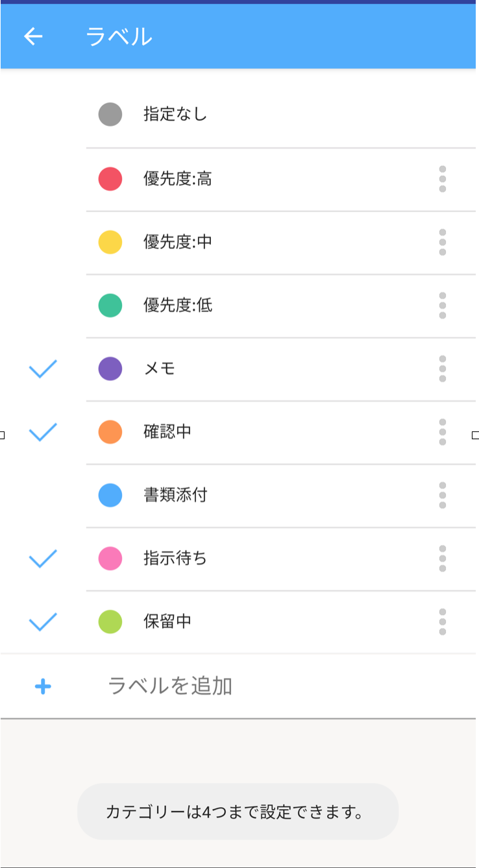479x868 pixels.
Task: Tap the back arrow in header
Action: tap(33, 36)
